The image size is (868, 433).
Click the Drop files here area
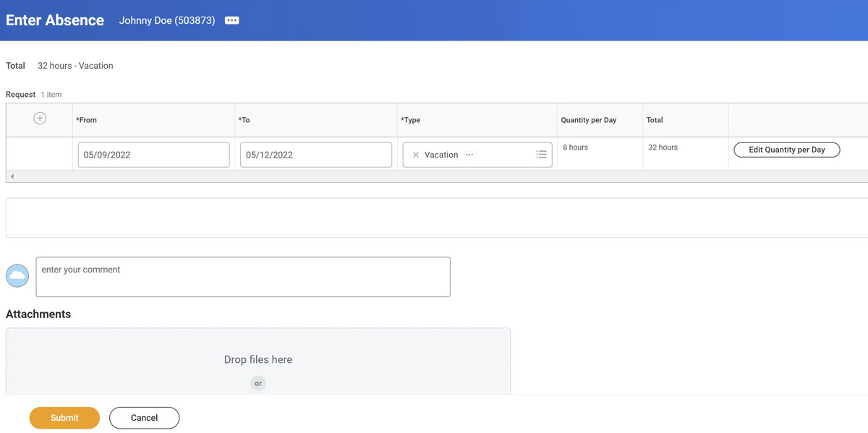[258, 361]
